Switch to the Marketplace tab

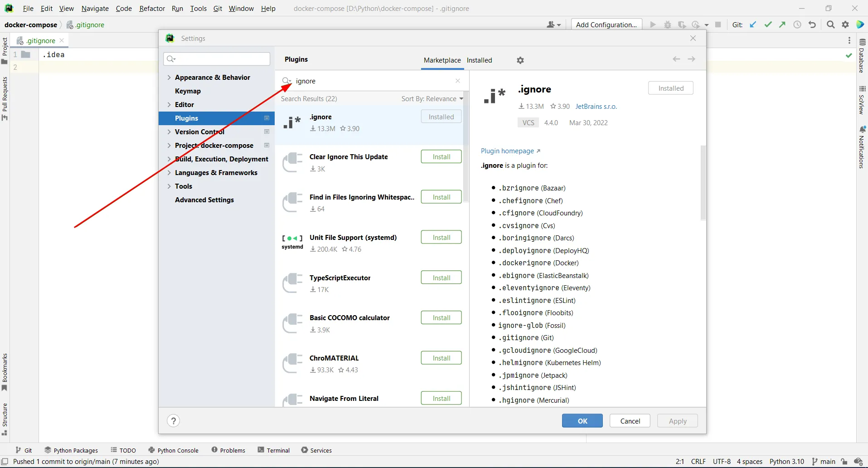click(442, 60)
